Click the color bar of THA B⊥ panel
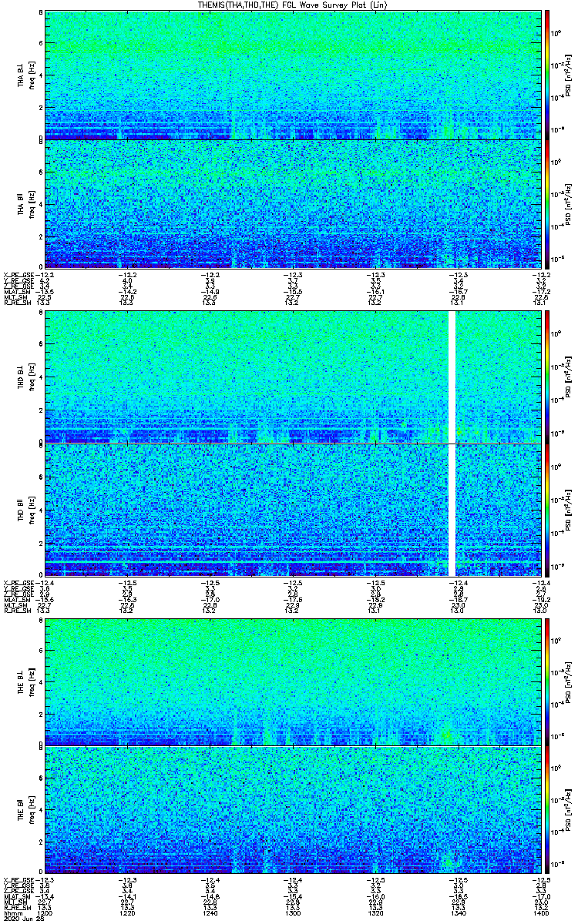This screenshot has height=924, width=578. coord(547,75)
